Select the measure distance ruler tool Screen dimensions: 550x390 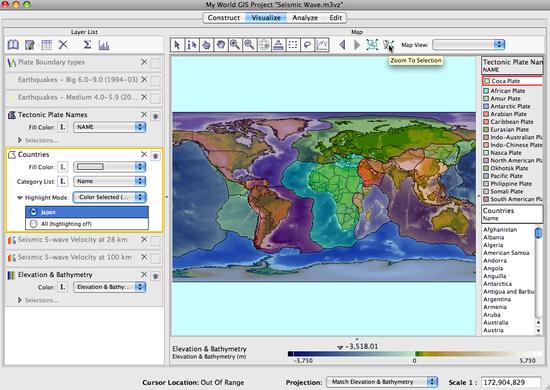click(278, 45)
